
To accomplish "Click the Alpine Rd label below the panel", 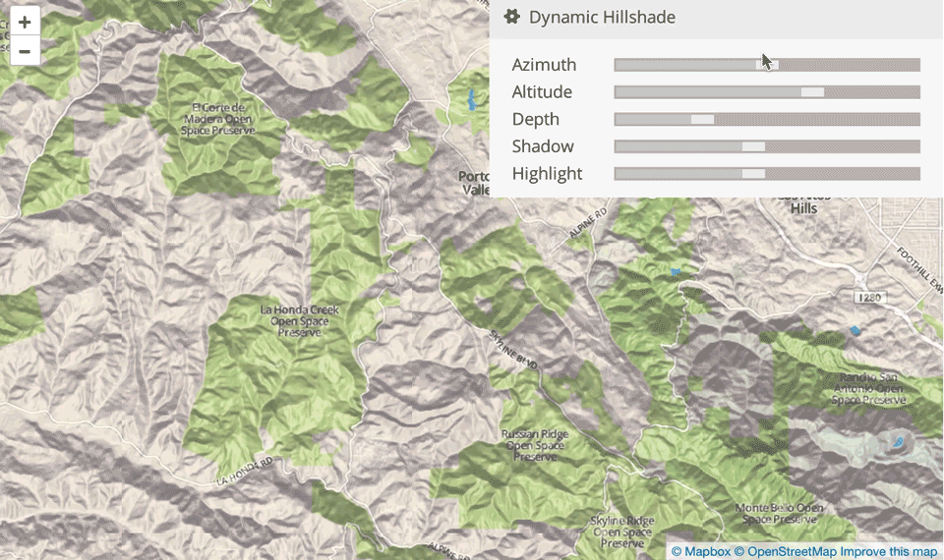I will (588, 223).
